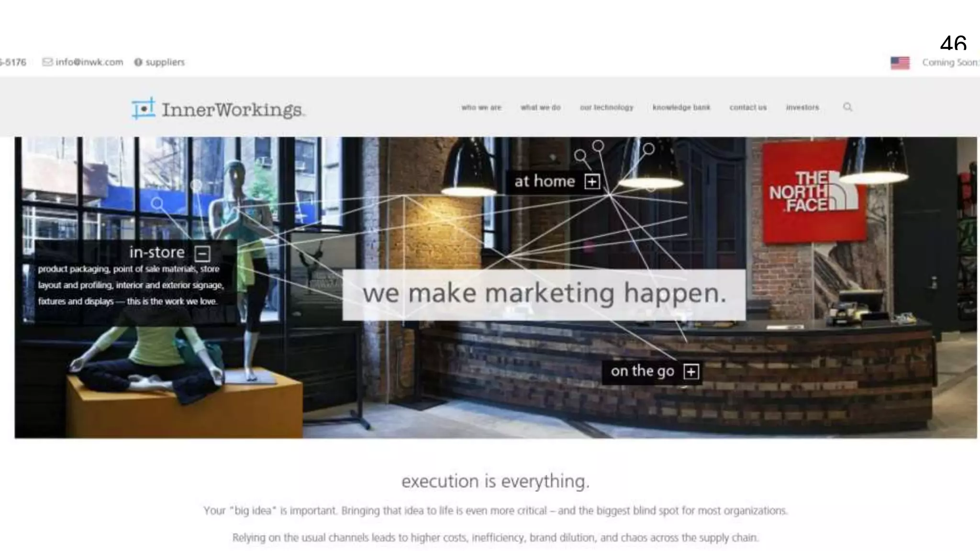The image size is (980, 551).
Task: Click the suppliers info icon
Action: point(138,62)
